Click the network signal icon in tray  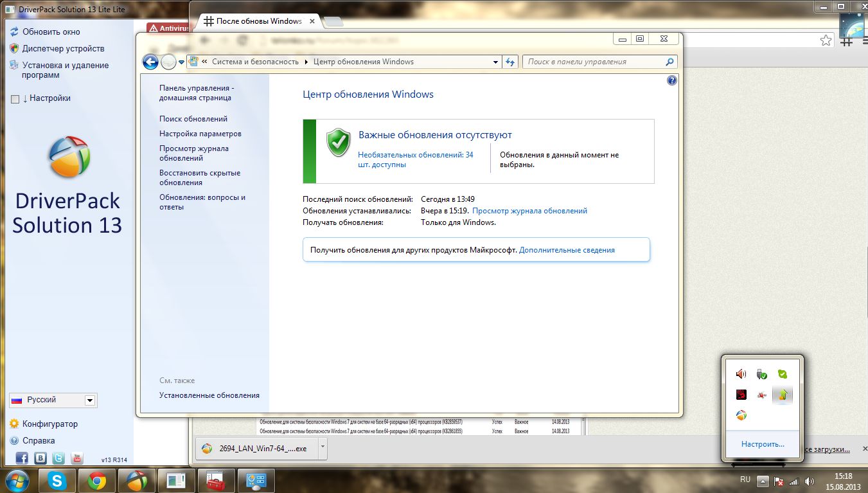tap(794, 481)
